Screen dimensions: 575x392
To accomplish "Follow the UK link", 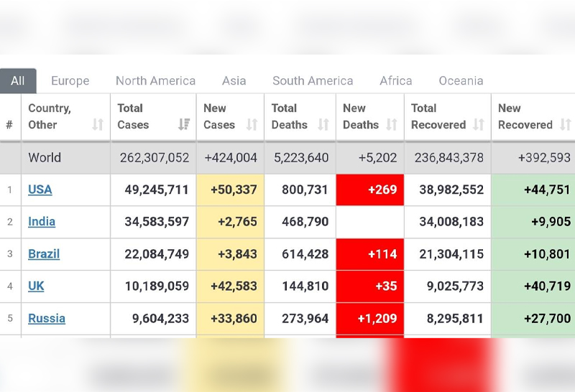I will pyautogui.click(x=36, y=286).
